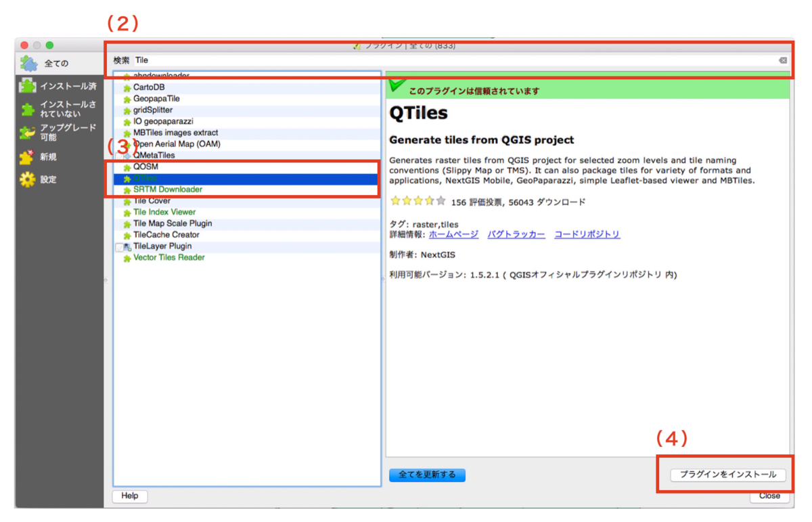Click the MBTiles images extract plugin icon
Viewport: 812px width, 522px height.
tap(127, 133)
